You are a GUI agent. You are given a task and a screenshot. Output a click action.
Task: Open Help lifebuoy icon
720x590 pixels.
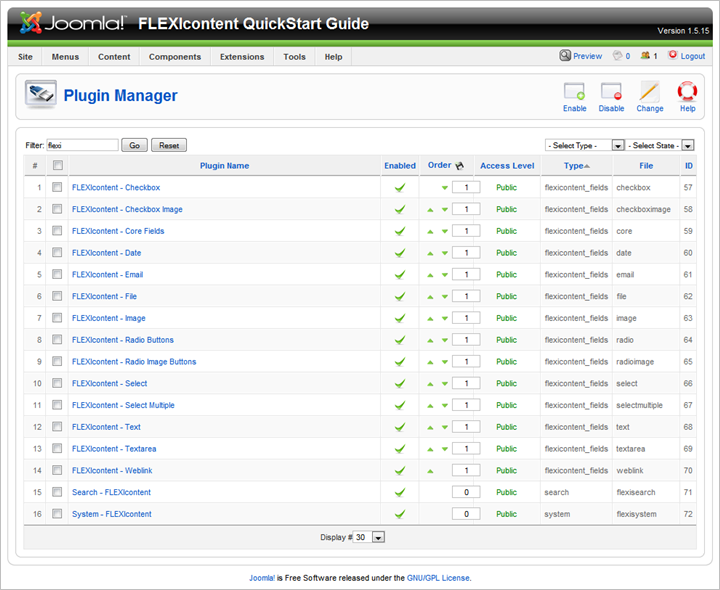pyautogui.click(x=687, y=91)
